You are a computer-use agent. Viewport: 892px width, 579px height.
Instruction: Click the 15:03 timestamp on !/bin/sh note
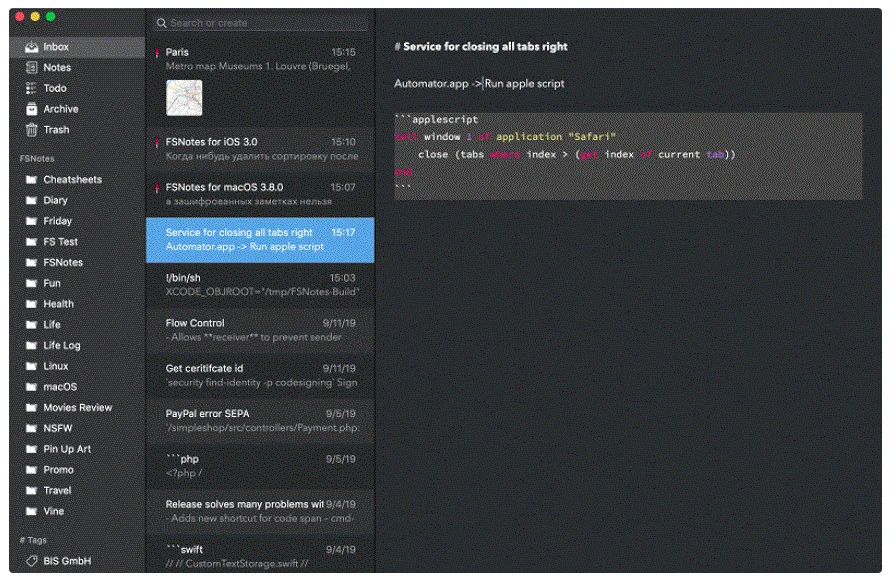[x=342, y=278]
